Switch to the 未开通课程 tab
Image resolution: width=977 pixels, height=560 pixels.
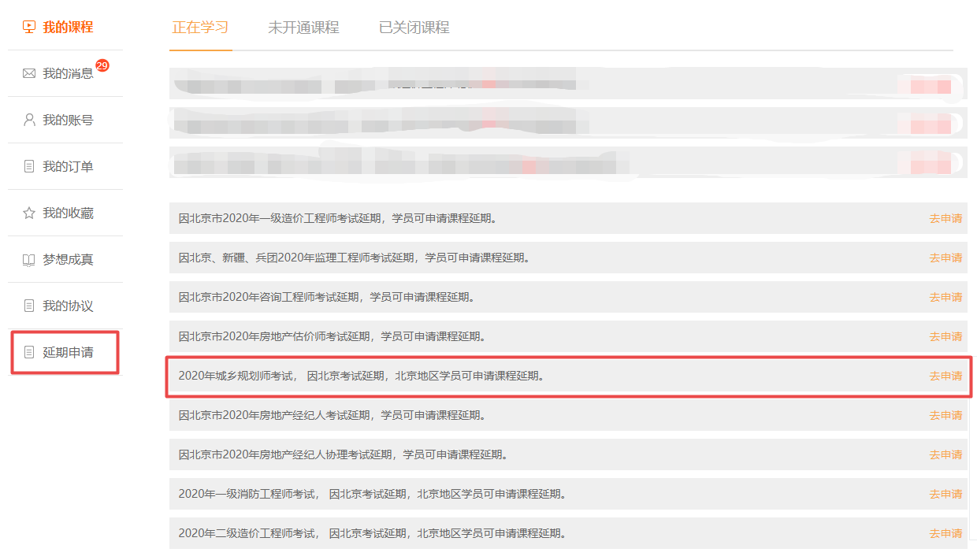click(303, 27)
